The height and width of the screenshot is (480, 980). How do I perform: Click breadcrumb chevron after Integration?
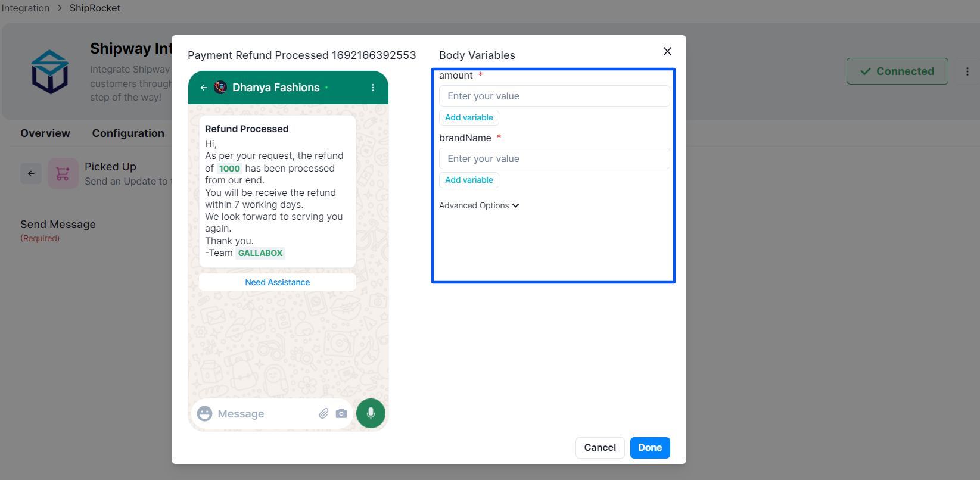[x=60, y=8]
